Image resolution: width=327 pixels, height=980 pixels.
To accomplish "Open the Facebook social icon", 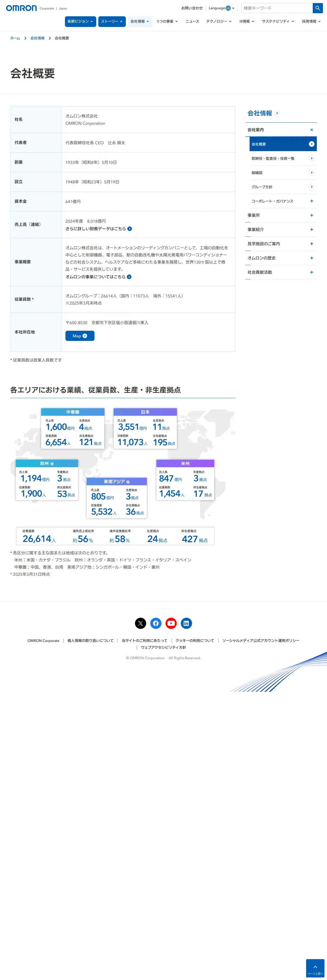I will coord(156,623).
